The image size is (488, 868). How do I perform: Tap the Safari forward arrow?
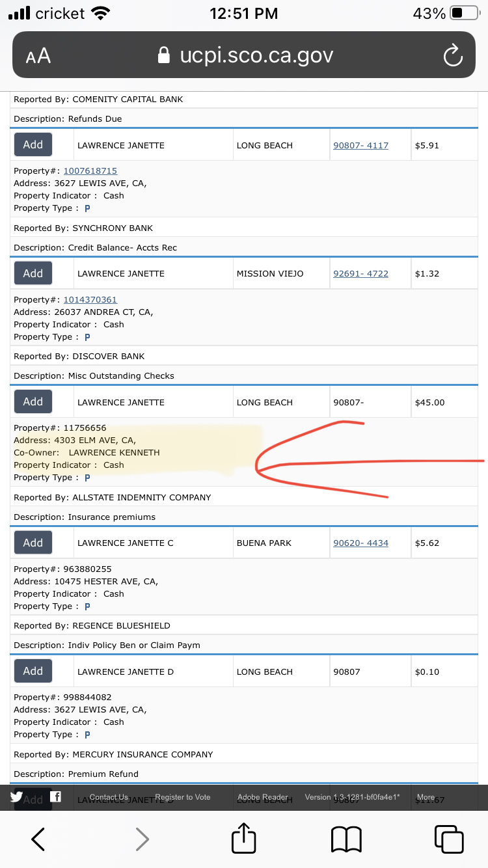pos(142,839)
